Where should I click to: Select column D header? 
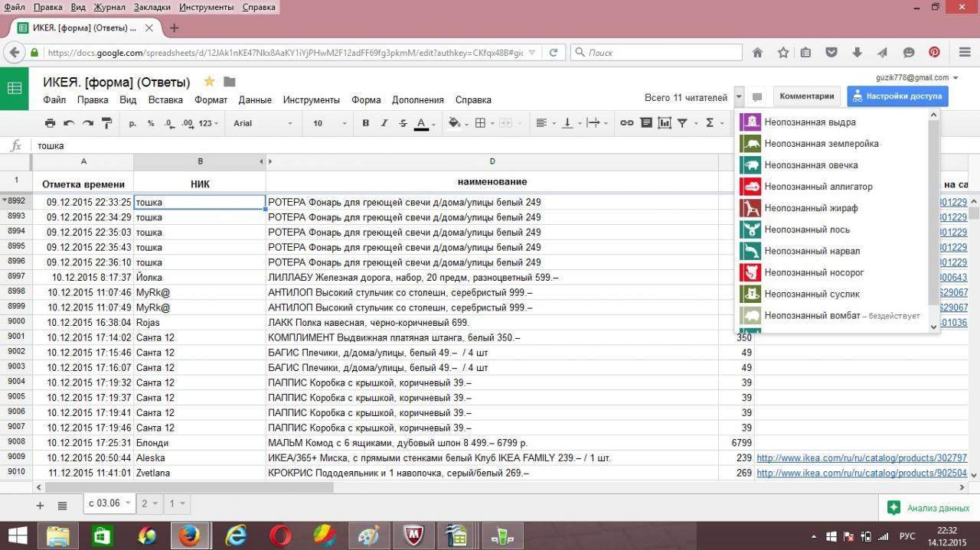point(492,161)
